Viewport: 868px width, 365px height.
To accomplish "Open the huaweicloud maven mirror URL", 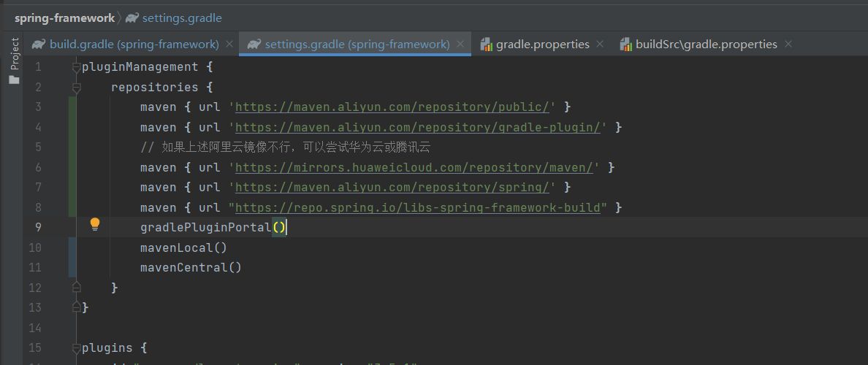I will [414, 167].
